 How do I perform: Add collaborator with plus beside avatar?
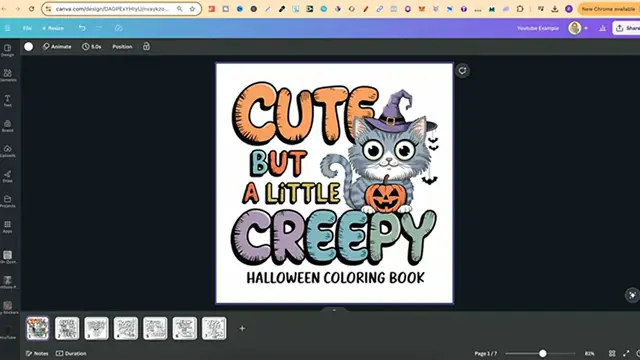(x=586, y=28)
